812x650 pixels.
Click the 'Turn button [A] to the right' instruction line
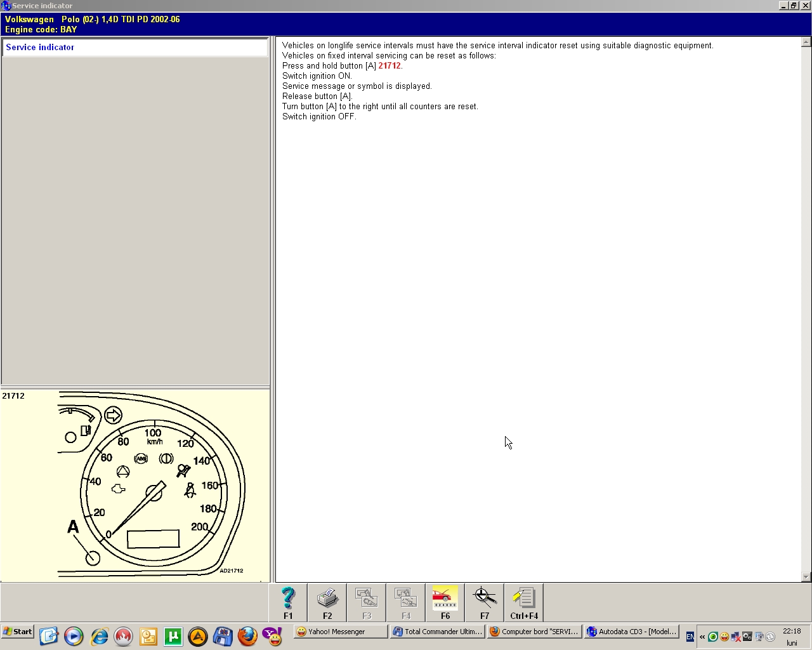(x=380, y=107)
